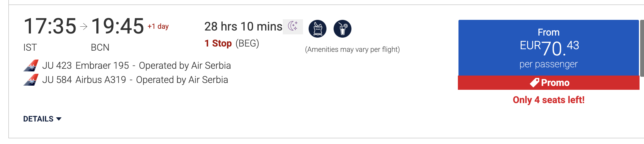
Task: Click the vertical scrollbar thumb at right
Action: 642,48
